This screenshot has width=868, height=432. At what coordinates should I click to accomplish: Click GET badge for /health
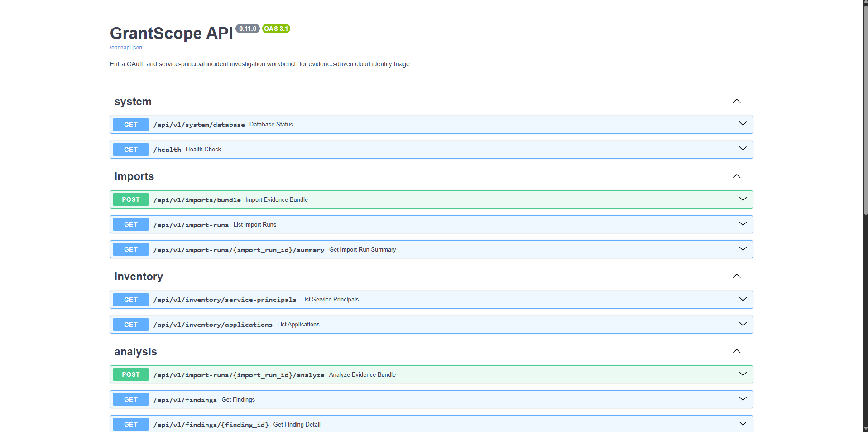coord(131,150)
